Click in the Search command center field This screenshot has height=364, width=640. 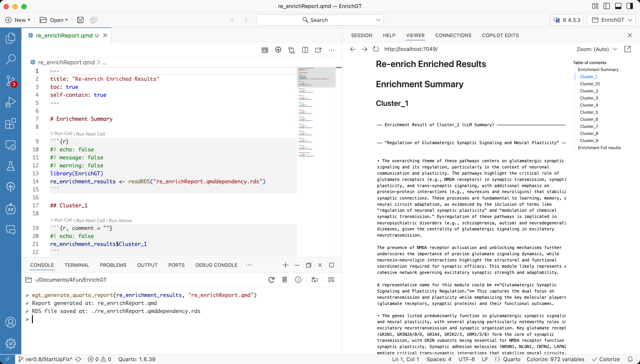point(320,20)
